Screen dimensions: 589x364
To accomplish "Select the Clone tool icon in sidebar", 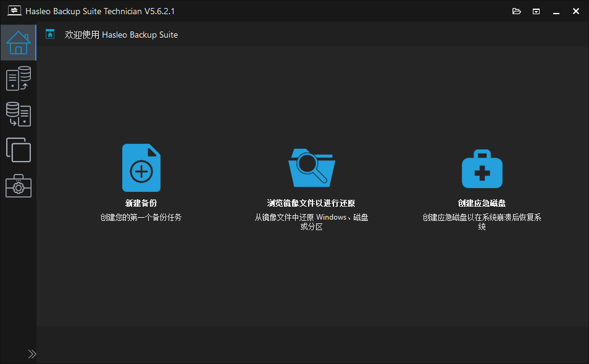I will (18, 150).
